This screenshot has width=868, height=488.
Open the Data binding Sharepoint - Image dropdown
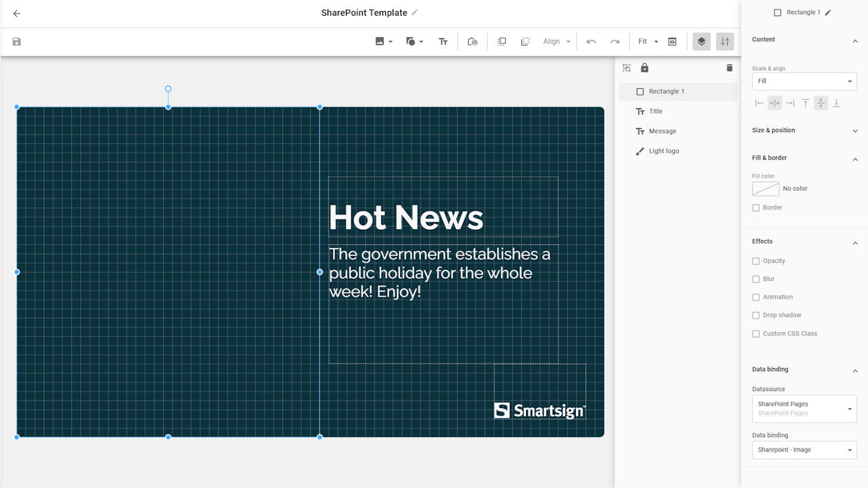pos(804,450)
